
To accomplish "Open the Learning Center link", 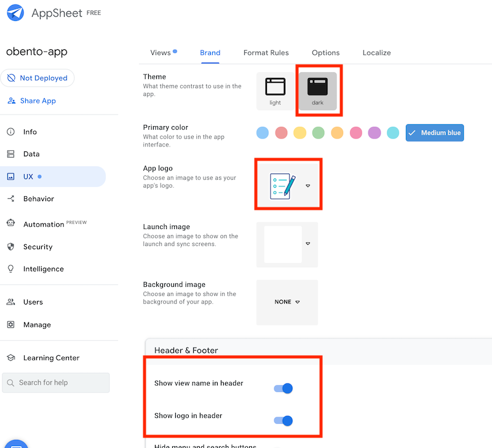I will tap(53, 358).
